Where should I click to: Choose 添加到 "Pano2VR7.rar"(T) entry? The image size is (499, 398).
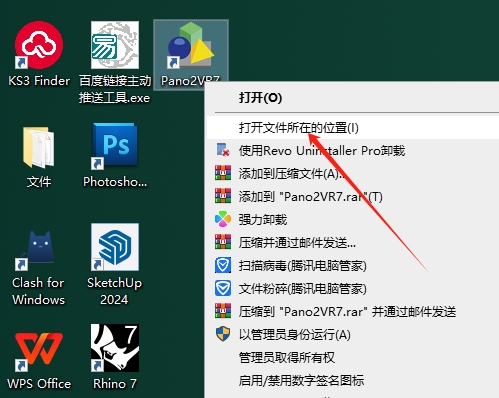tap(353, 197)
